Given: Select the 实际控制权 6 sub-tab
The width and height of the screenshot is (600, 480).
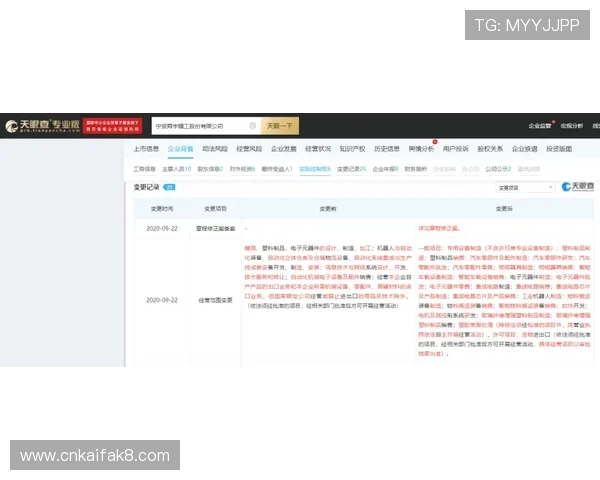Looking at the screenshot, I should (315, 169).
